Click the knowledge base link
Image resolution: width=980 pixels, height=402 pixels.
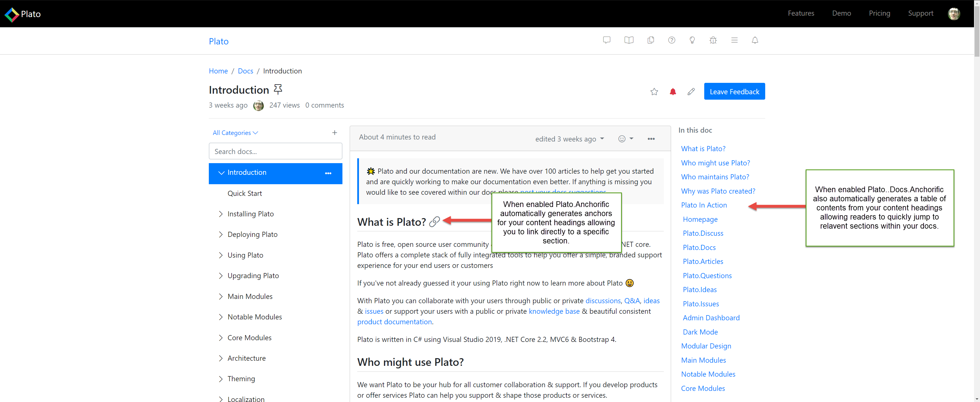(x=554, y=311)
